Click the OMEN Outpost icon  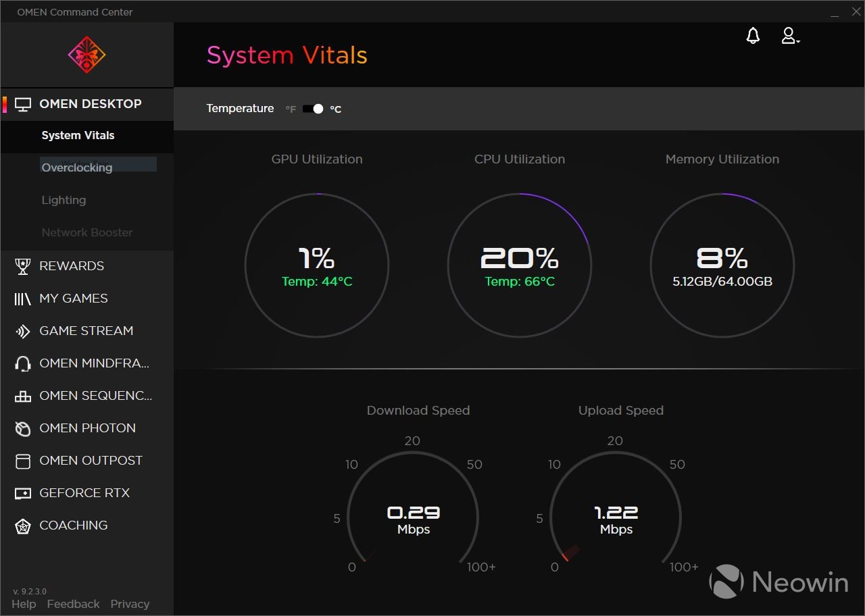[x=23, y=461]
